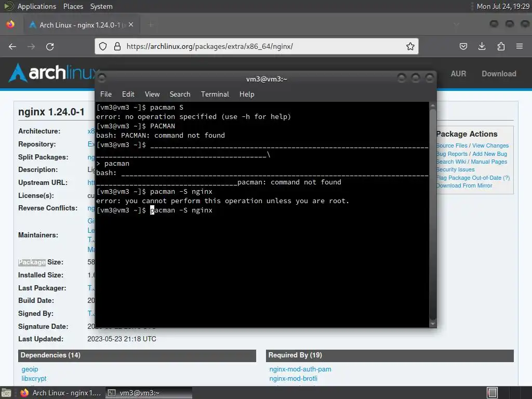This screenshot has width=532, height=399.
Task: Open the geoip dependency link
Action: click(30, 369)
